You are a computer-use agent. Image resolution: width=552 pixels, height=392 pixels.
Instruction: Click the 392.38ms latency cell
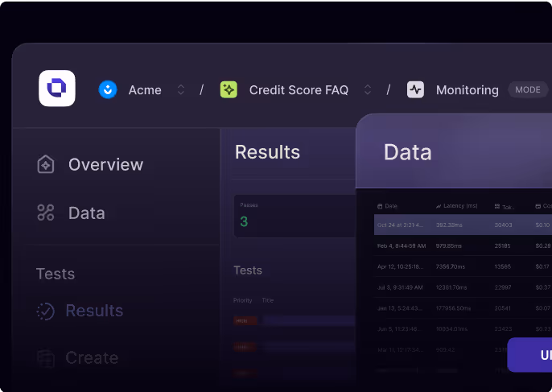coord(449,225)
